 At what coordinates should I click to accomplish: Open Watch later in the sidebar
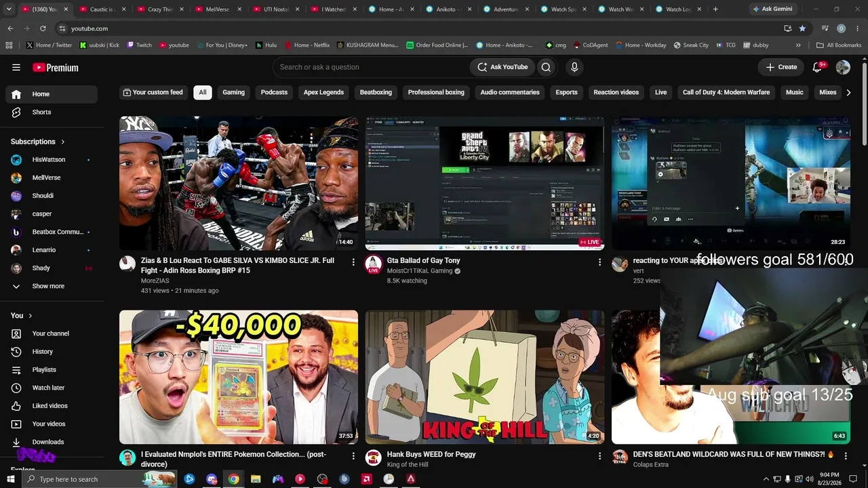[52, 388]
